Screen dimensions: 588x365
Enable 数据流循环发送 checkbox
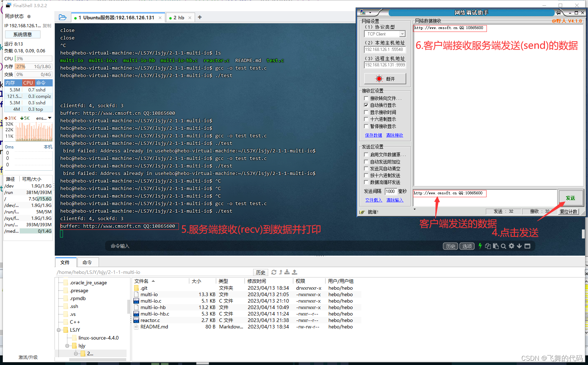tap(366, 182)
